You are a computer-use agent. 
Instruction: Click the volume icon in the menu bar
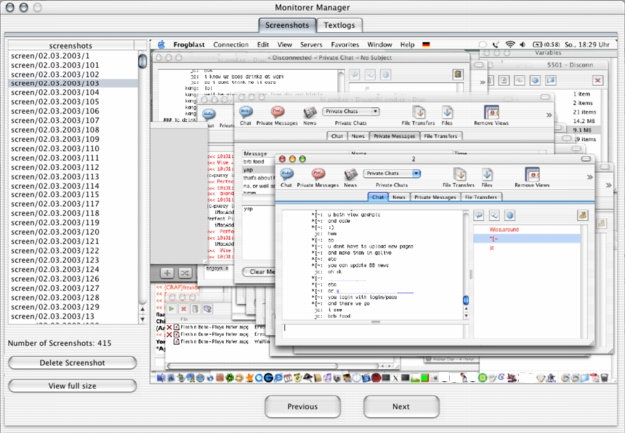point(523,45)
